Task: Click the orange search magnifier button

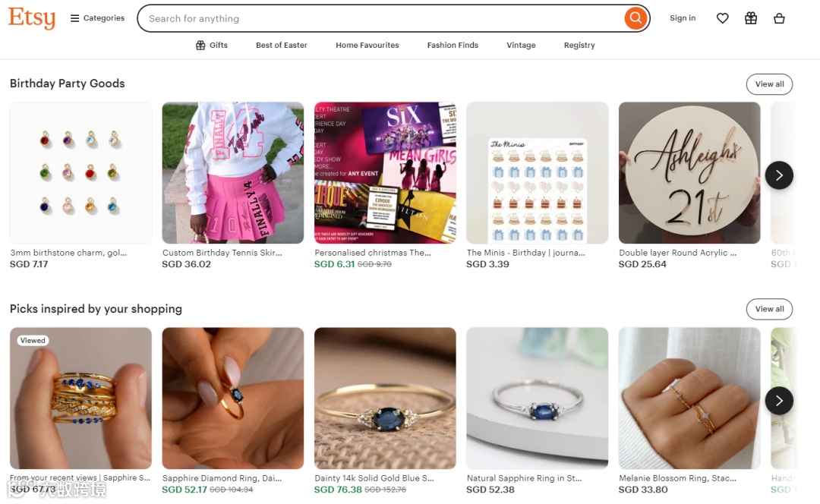Action: (635, 18)
